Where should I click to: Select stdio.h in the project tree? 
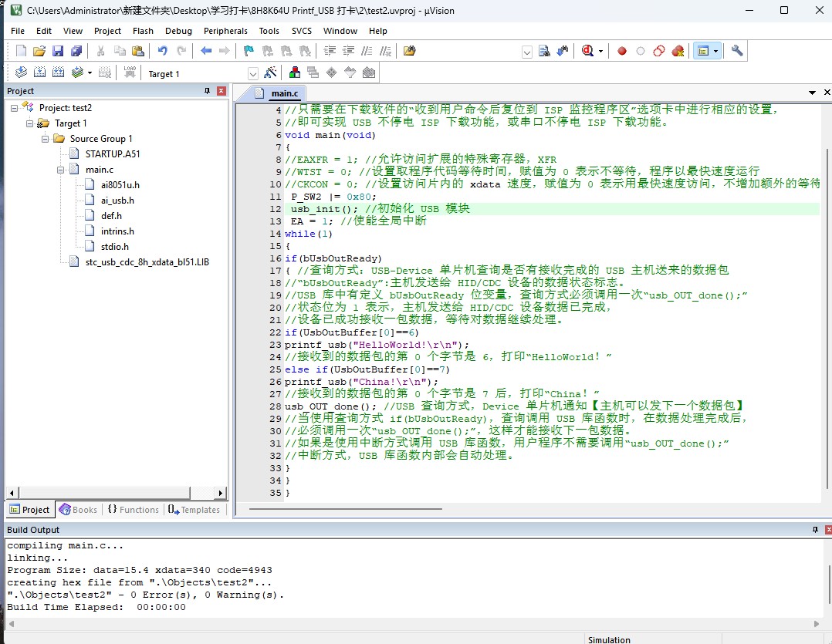[x=114, y=247]
